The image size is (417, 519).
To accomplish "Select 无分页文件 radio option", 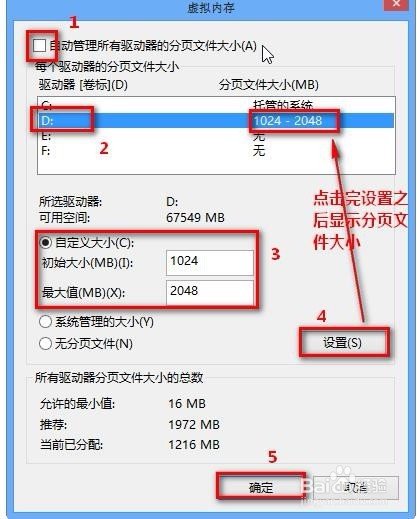I will click(45, 343).
